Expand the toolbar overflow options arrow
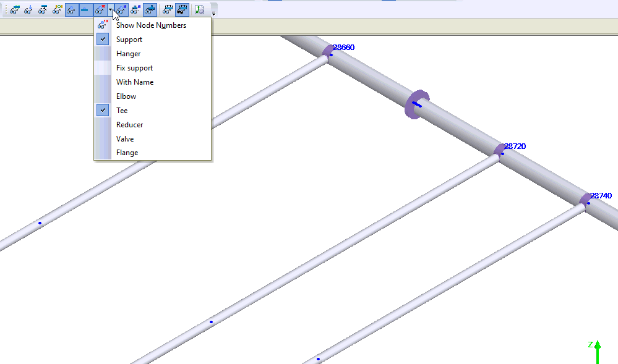Screen dimensions: 618x364 [x=213, y=12]
